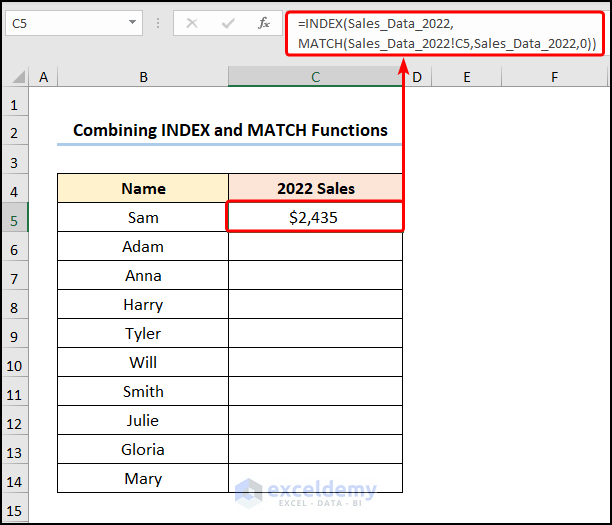Select the Combining INDEX and MATCH title
The height and width of the screenshot is (525, 612).
click(x=230, y=130)
